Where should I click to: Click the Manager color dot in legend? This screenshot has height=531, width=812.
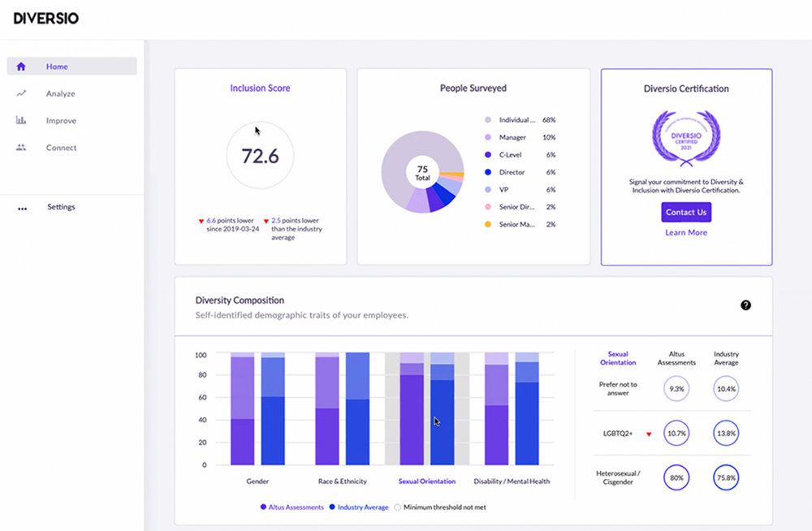point(488,137)
